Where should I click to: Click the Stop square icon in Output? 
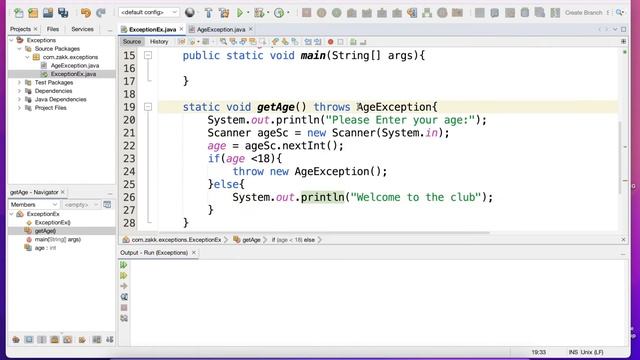(124, 307)
